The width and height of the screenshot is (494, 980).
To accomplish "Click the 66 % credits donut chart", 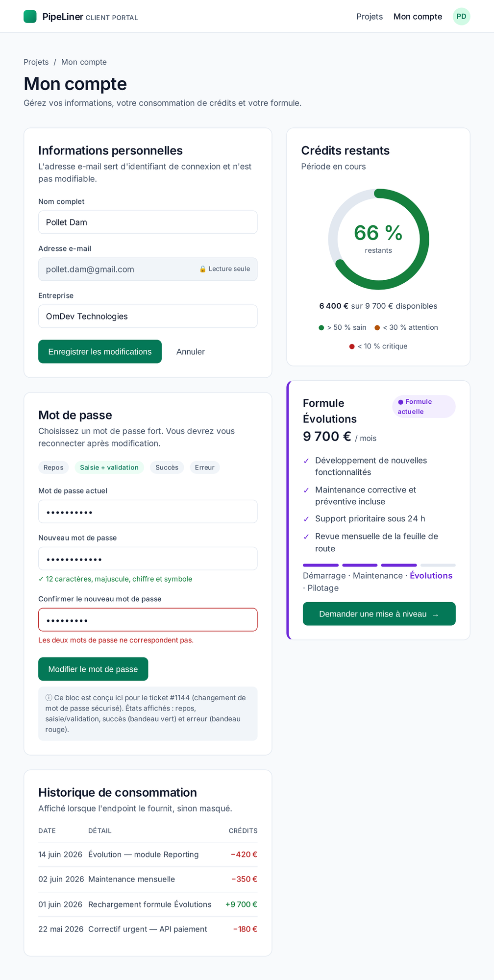I will click(378, 239).
